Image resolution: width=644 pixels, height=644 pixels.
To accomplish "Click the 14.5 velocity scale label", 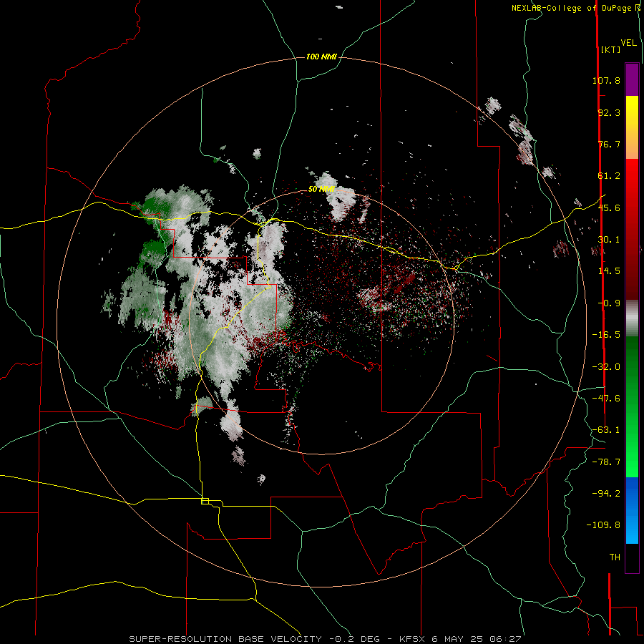I will point(609,271).
